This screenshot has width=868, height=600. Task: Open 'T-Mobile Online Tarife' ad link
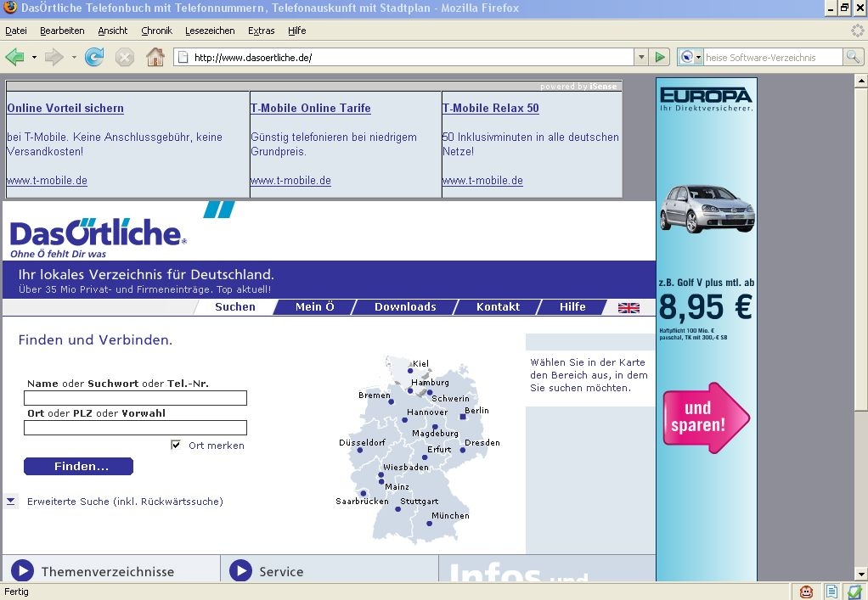(x=311, y=109)
